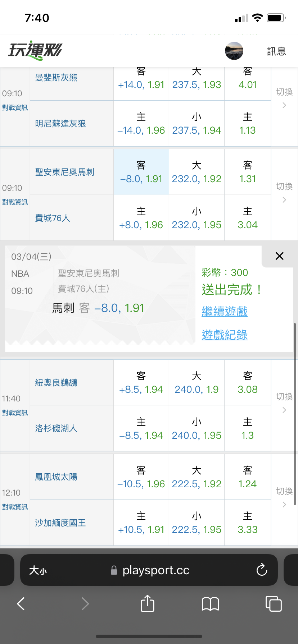The image size is (298, 644).
Task: Select 大 222.5 over for Suns game
Action: point(197,477)
